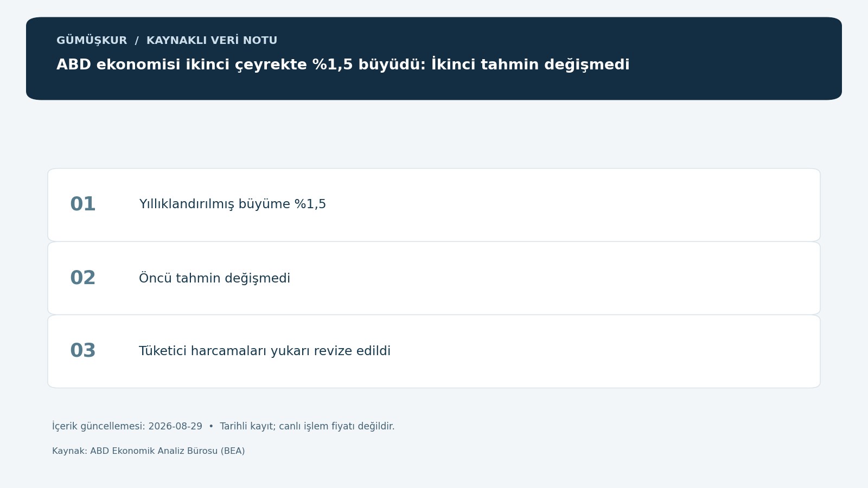868x488 pixels.
Task: Click the source line Kaynak: ABD Ekonomik Analiz Bürosu (BEA)
Action: [149, 451]
